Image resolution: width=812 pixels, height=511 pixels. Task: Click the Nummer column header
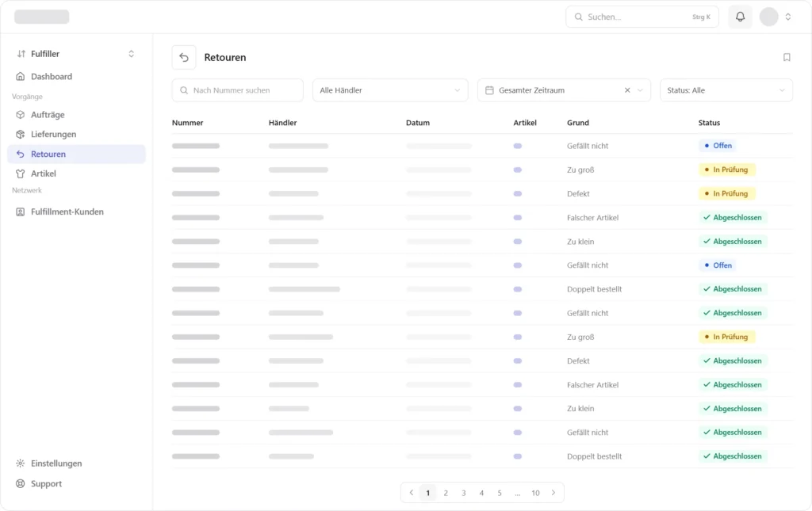coord(187,123)
